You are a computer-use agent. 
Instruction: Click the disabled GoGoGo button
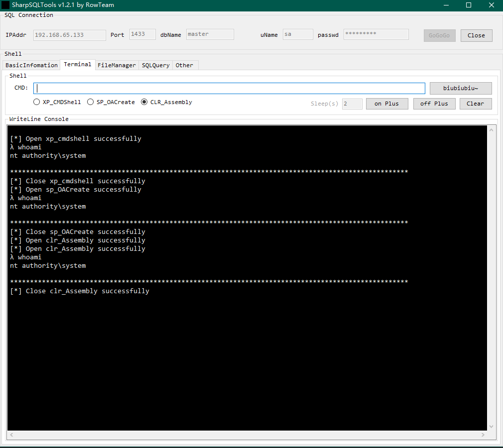pyautogui.click(x=439, y=35)
